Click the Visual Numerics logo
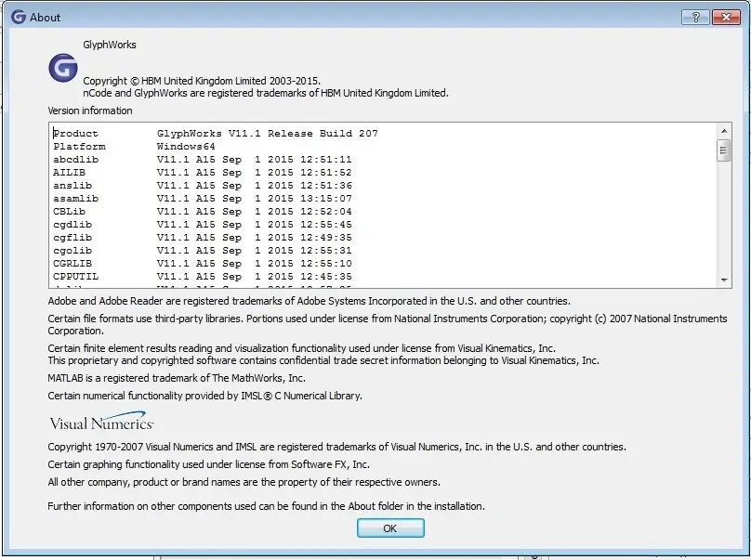Image resolution: width=751 pixels, height=560 pixels. 101,422
